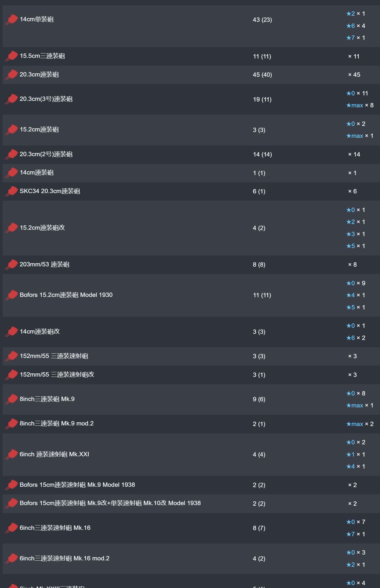Click the icon next to 6inch三連装速射砲 Mk.16 mod.2
This screenshot has width=380, height=588.
click(x=12, y=558)
